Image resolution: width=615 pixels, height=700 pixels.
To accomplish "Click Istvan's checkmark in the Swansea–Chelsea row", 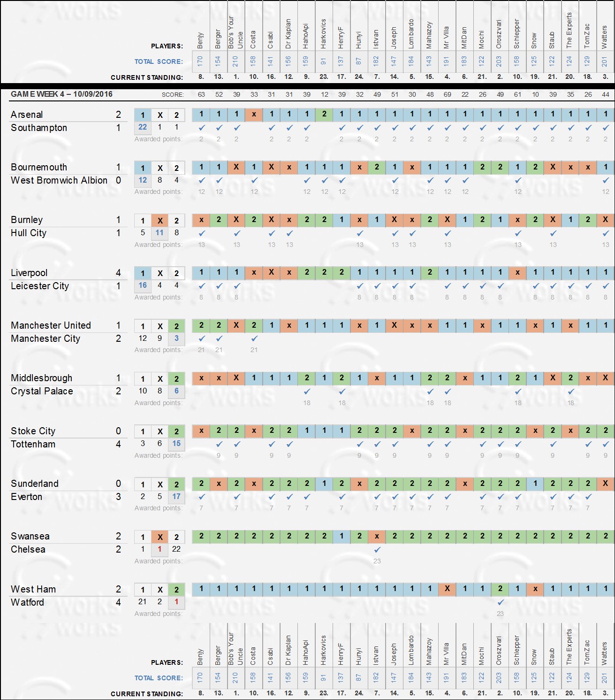I will 377,549.
